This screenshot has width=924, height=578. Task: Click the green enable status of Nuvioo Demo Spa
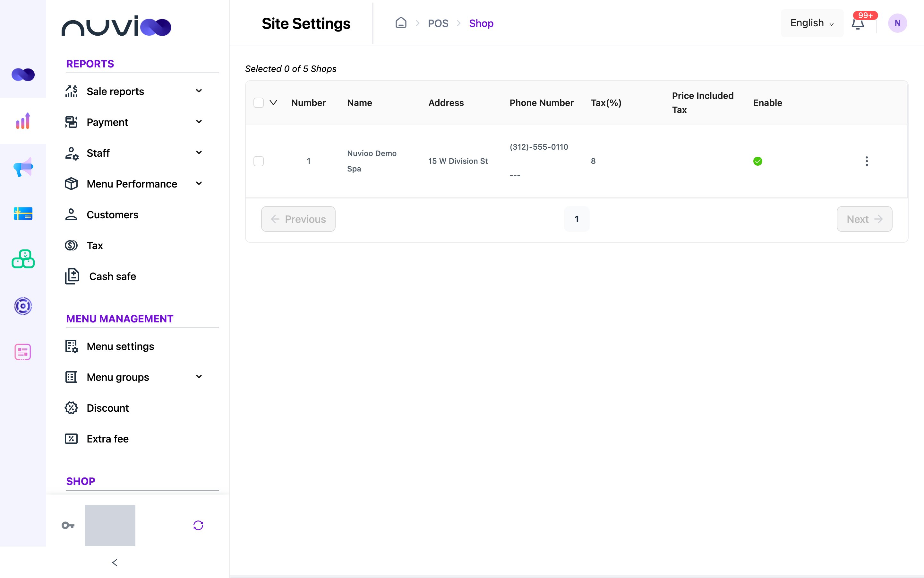click(758, 161)
